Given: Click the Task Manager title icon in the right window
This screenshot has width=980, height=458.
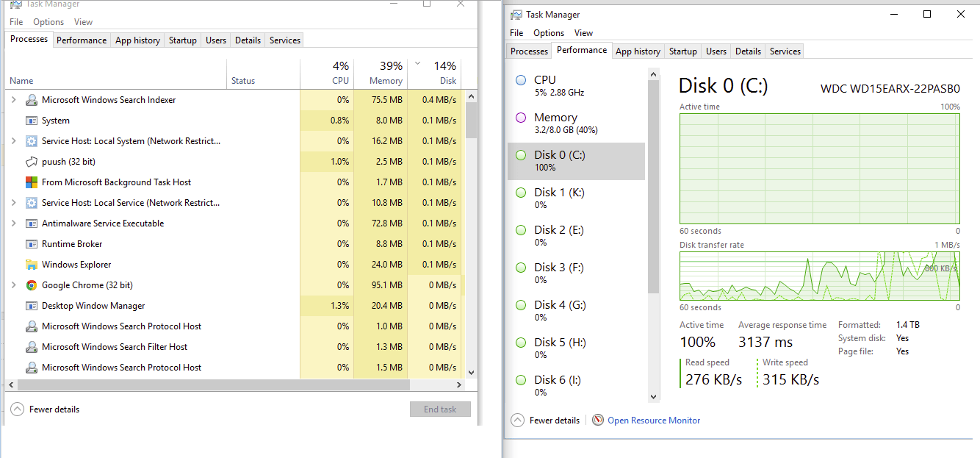Looking at the screenshot, I should click(516, 15).
